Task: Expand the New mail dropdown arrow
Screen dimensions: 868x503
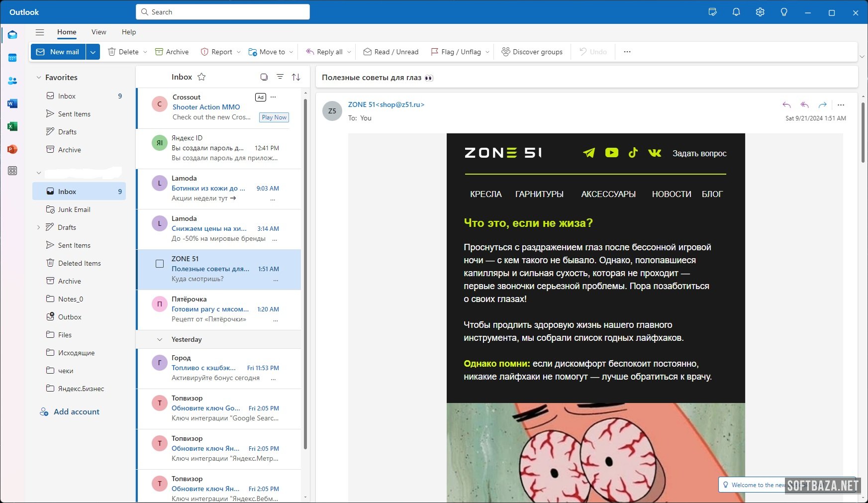Action: coord(93,52)
